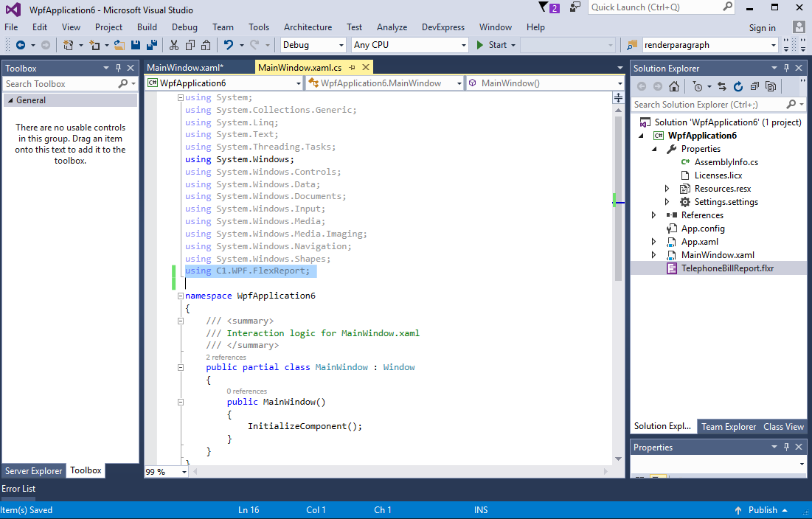The height and width of the screenshot is (519, 812).
Task: Click the Show All Files icon
Action: click(771, 86)
